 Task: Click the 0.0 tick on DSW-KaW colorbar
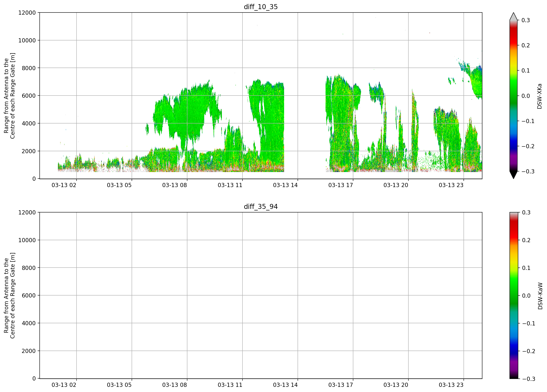point(526,296)
